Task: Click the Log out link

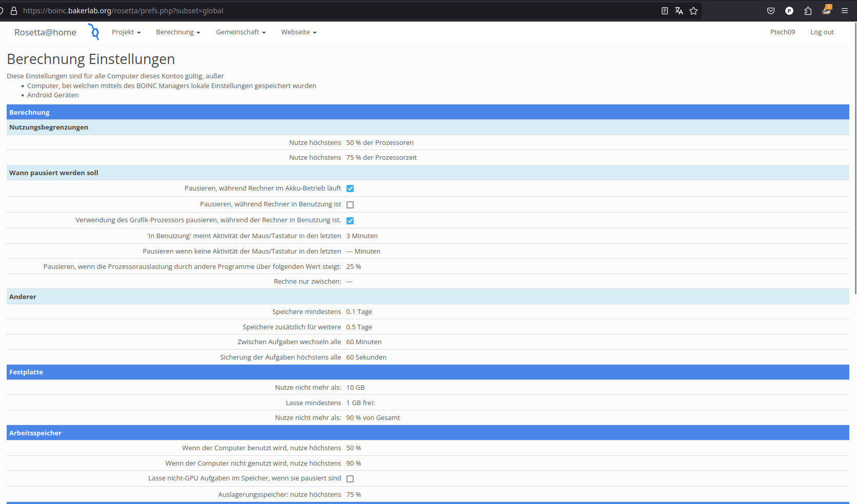Action: (822, 32)
